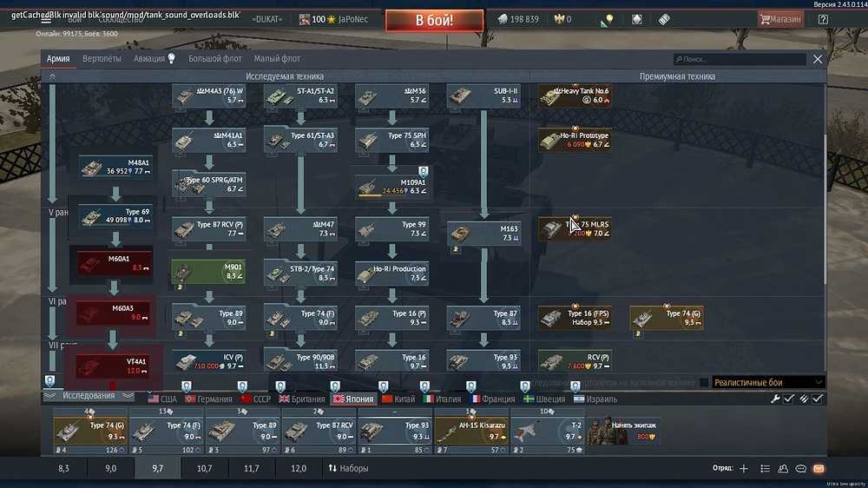
Task: Toggle the rightmost checkmark above crew slots
Action: pos(817,399)
